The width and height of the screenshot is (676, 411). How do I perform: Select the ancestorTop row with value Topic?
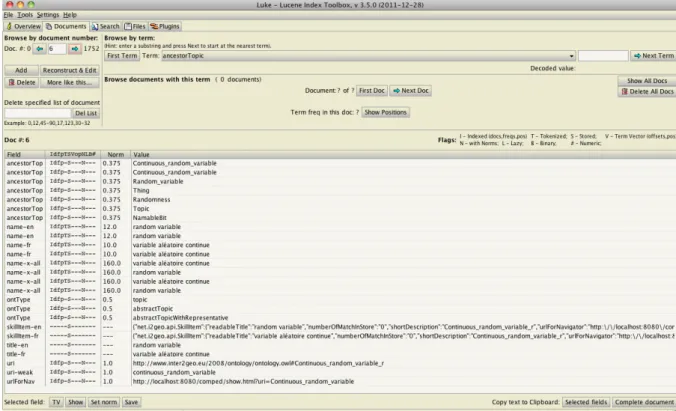340,209
